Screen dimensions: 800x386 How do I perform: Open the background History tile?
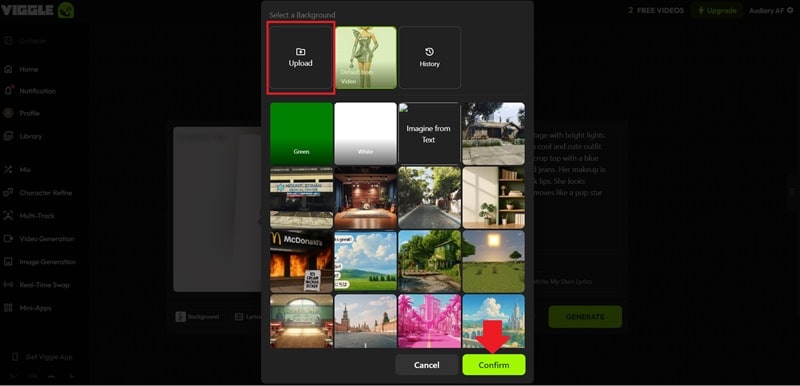pos(430,58)
